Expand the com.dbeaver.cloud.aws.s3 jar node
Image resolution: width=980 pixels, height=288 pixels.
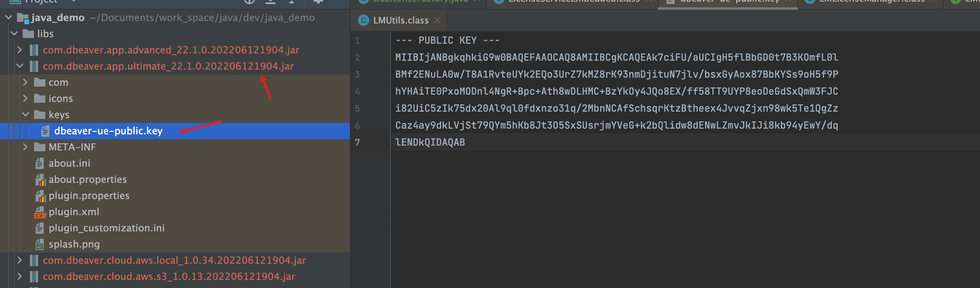(19, 276)
